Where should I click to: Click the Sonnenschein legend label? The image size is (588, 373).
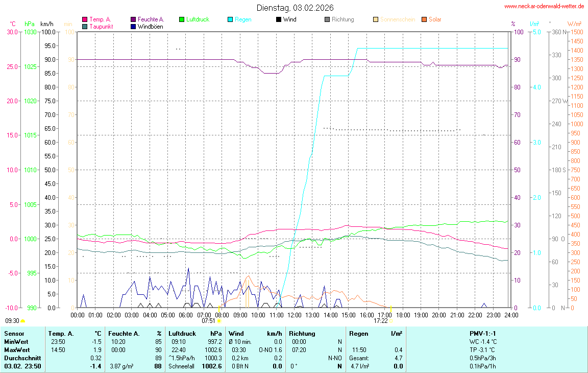click(x=398, y=19)
